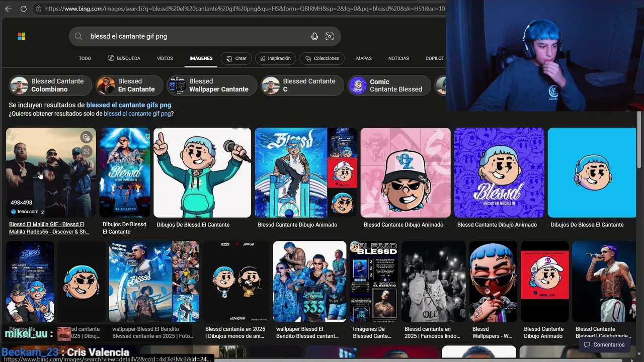Open the MAPAS tab
644x362 pixels.
tap(364, 58)
